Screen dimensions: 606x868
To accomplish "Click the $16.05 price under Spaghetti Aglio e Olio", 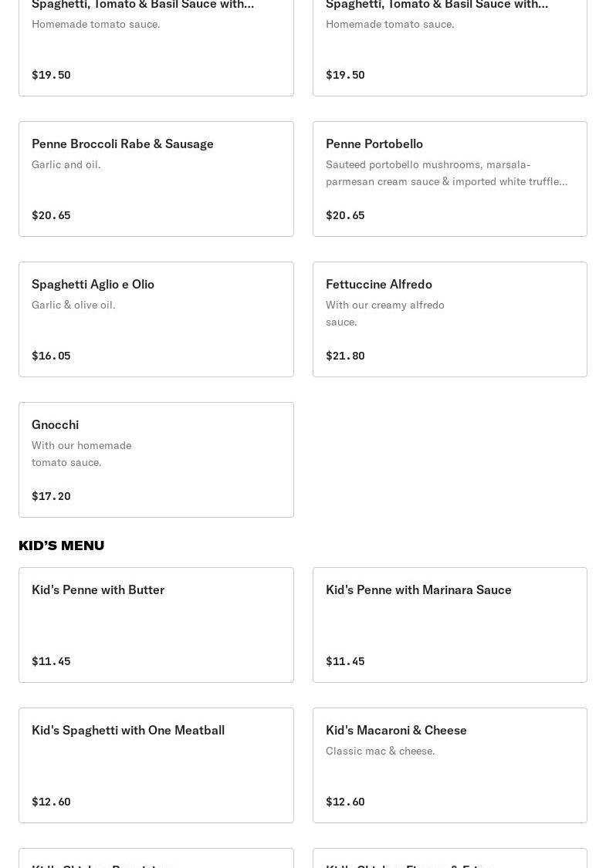I will [x=51, y=356].
